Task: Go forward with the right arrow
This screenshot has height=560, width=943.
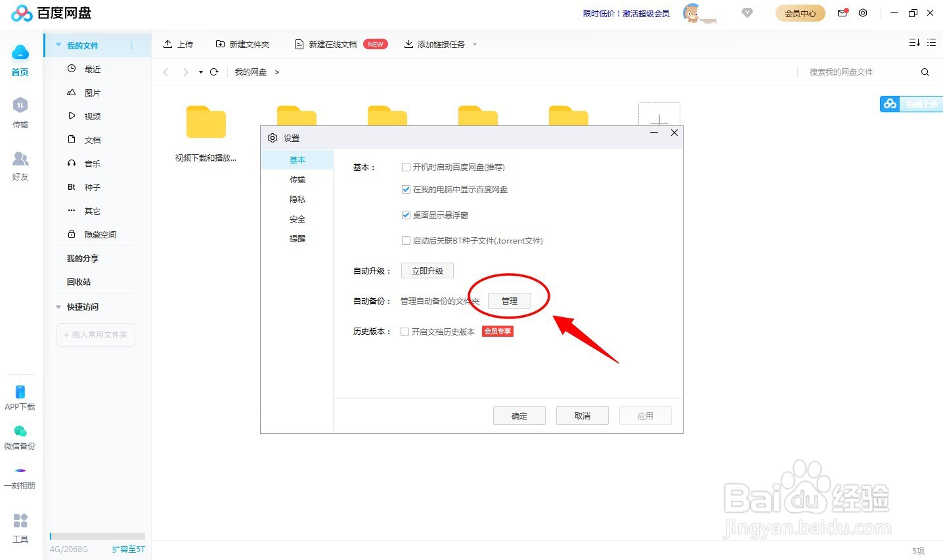Action: 186,72
